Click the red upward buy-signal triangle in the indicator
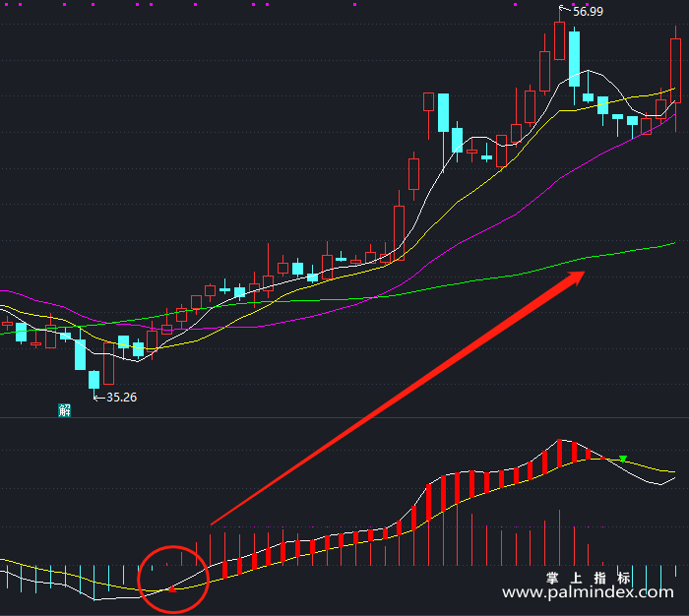 pyautogui.click(x=172, y=588)
